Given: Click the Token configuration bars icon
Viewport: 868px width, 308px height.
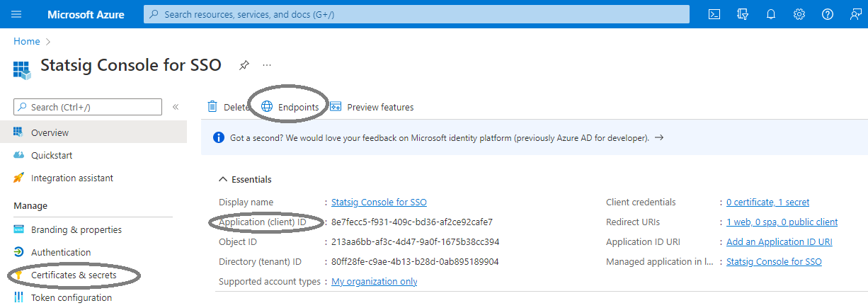Looking at the screenshot, I should point(18,297).
